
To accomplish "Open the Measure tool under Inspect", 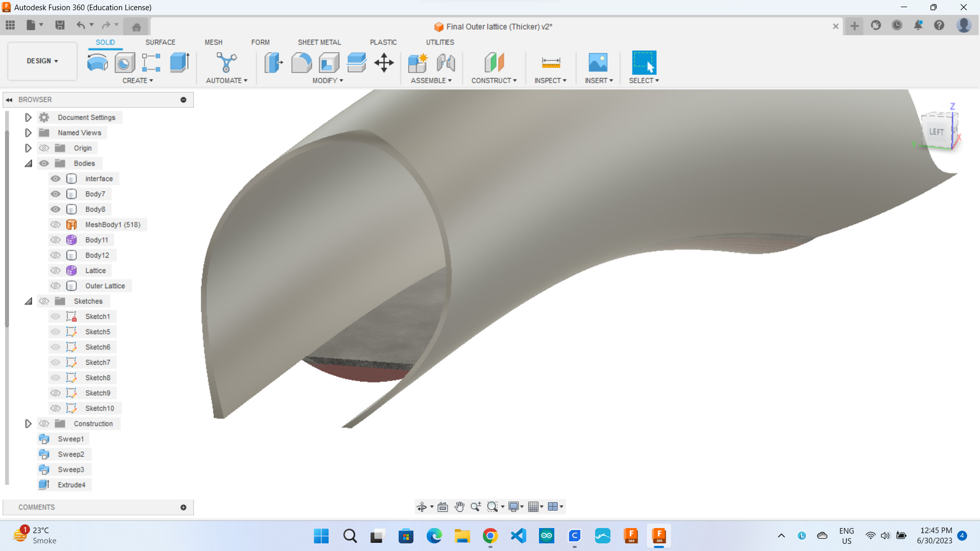I will 550,62.
